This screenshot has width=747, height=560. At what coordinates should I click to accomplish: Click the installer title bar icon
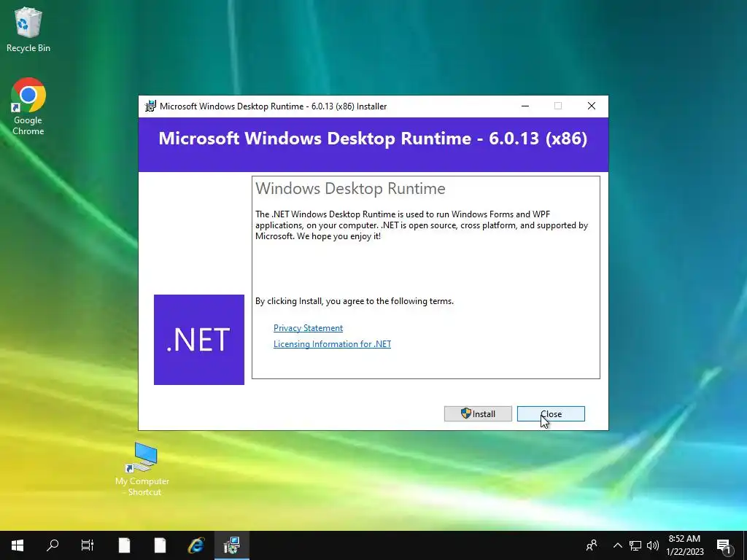(x=150, y=106)
